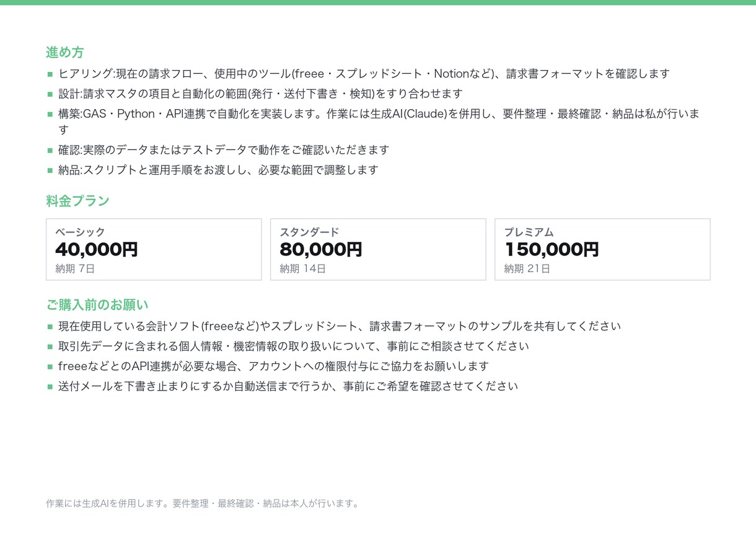Click the ベーシック plan label
The height and width of the screenshot is (535, 756).
coord(80,232)
